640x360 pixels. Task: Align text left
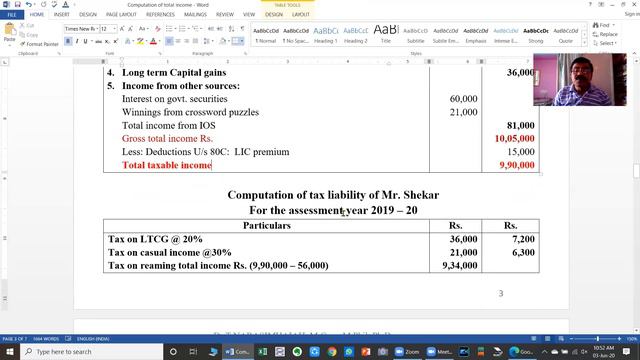pos(169,41)
